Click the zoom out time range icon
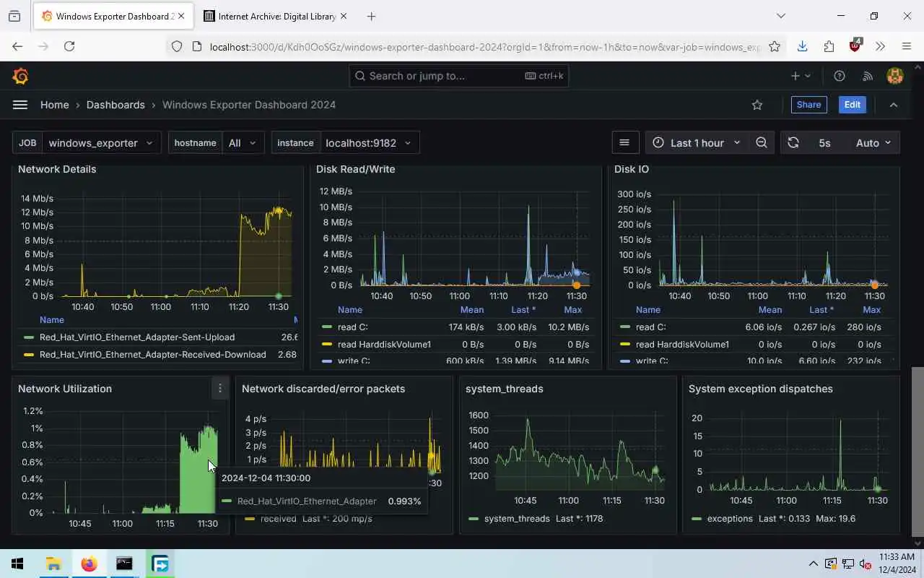Screen dimensions: 924x578 point(762,143)
